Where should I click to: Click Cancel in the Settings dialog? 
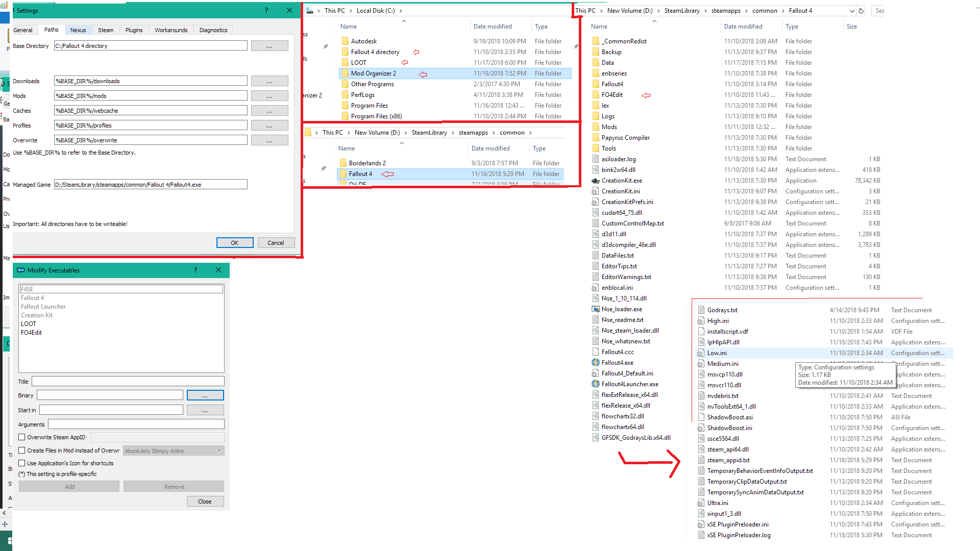[276, 243]
